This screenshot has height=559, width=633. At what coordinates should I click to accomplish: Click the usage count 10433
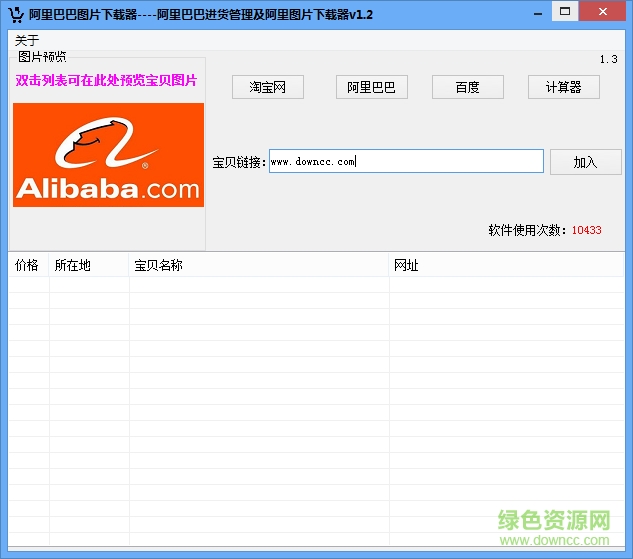tap(587, 230)
